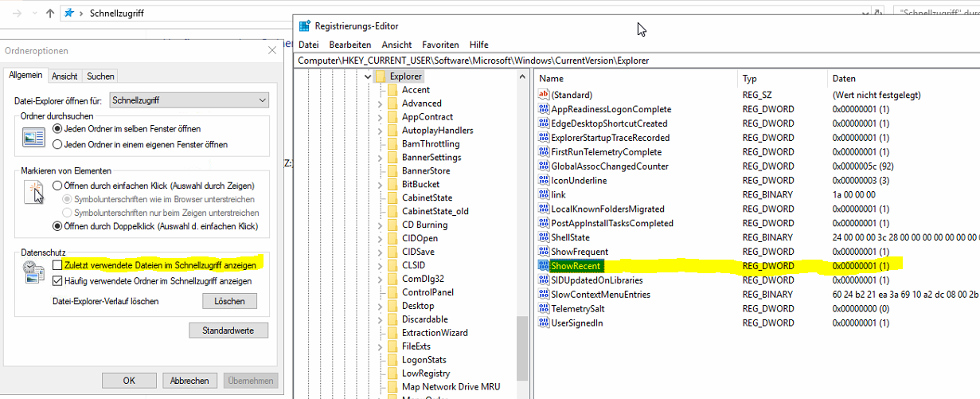Open the 'Datei-Explorer öffnen für' dropdown
This screenshot has width=980, height=399.
189,100
